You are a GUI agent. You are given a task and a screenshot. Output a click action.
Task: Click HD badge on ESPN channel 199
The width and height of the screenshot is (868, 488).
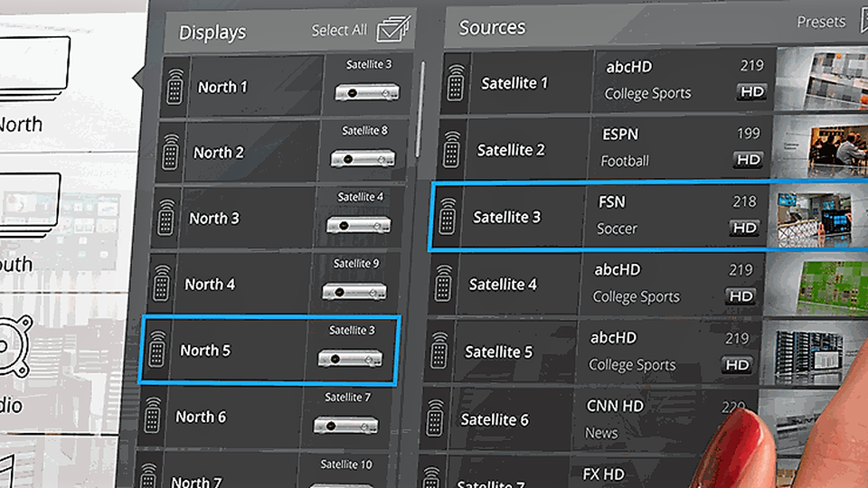[x=748, y=160]
